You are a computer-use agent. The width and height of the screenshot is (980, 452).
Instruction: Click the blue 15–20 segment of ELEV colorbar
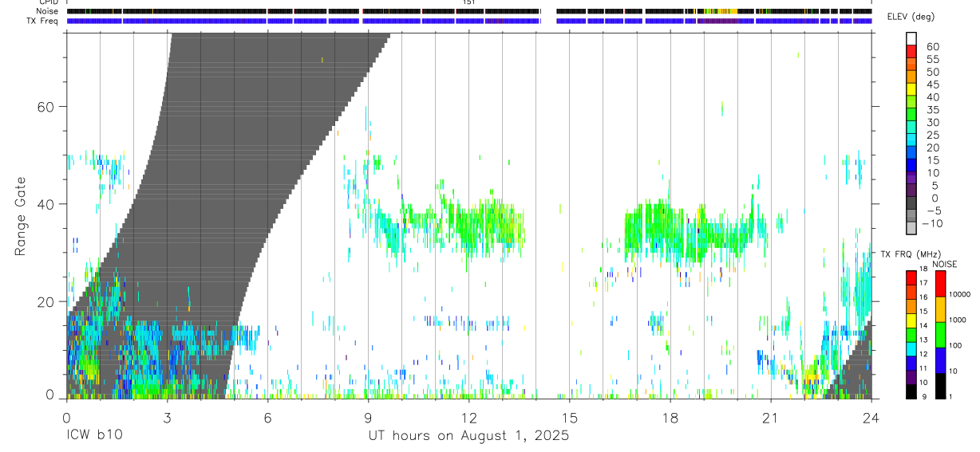tap(911, 154)
